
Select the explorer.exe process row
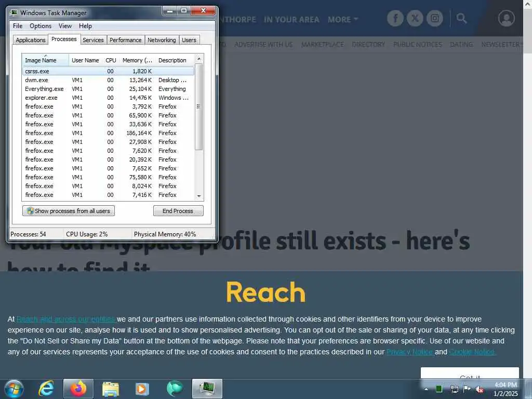[108, 98]
